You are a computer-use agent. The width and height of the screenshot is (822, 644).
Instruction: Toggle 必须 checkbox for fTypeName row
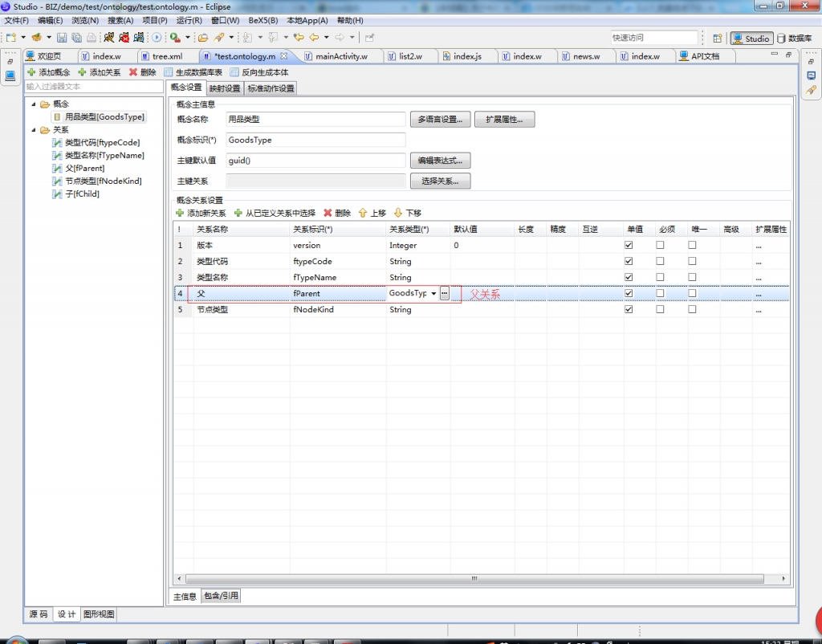point(660,277)
